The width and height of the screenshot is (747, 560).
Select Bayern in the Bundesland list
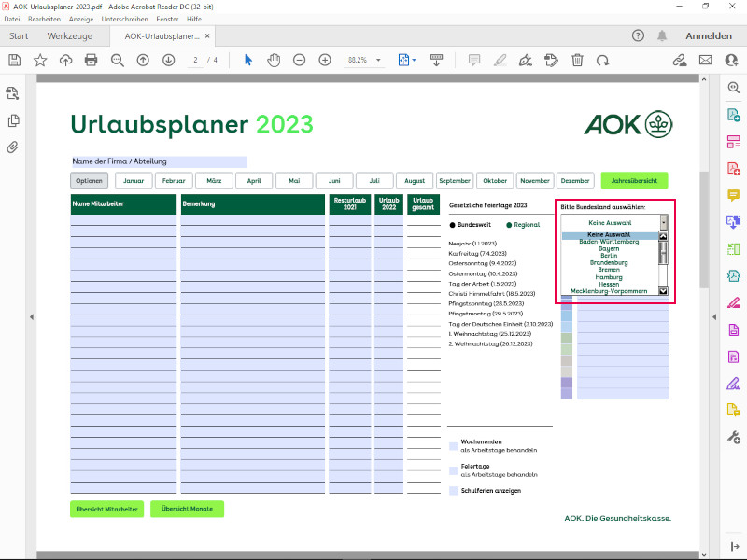(609, 248)
